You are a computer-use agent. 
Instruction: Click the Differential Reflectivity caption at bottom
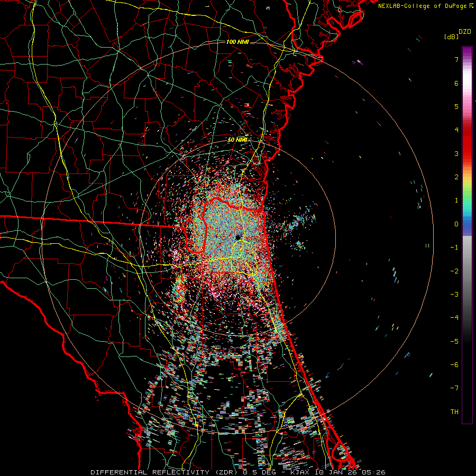(x=238, y=472)
